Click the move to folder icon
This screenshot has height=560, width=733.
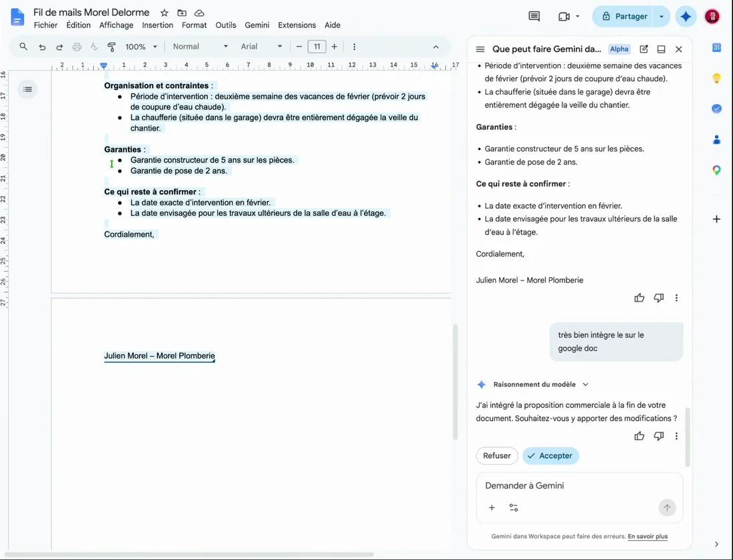pos(182,13)
